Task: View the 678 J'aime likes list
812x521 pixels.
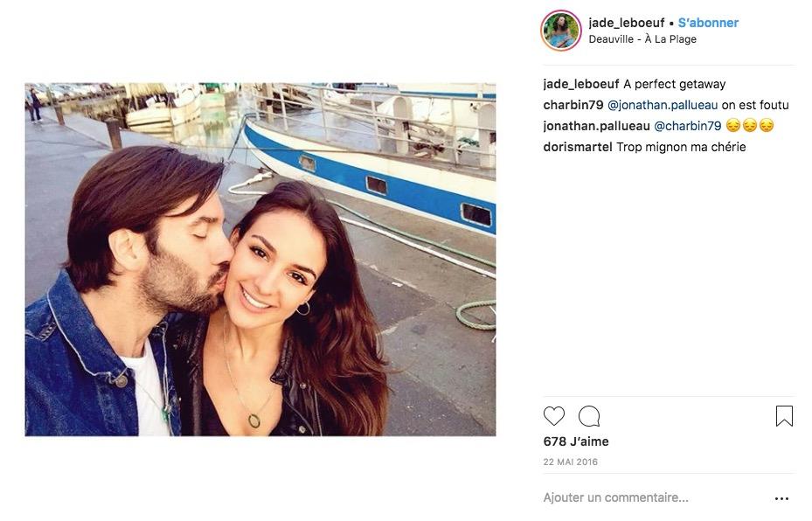Action: [x=576, y=441]
